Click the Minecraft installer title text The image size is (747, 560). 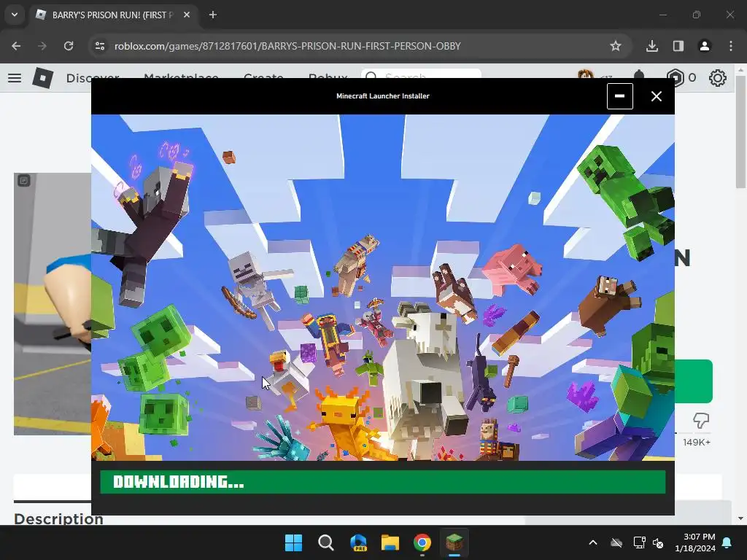[x=382, y=96]
